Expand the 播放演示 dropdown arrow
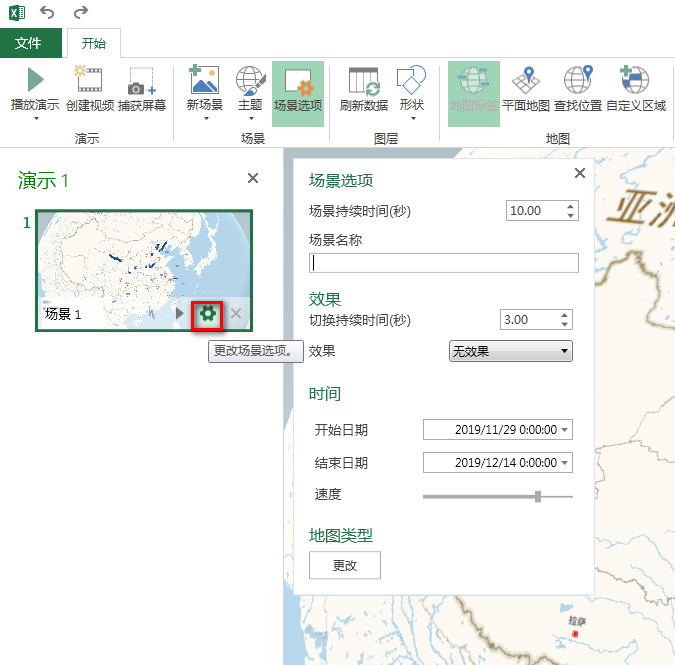The image size is (675, 665). click(x=36, y=118)
